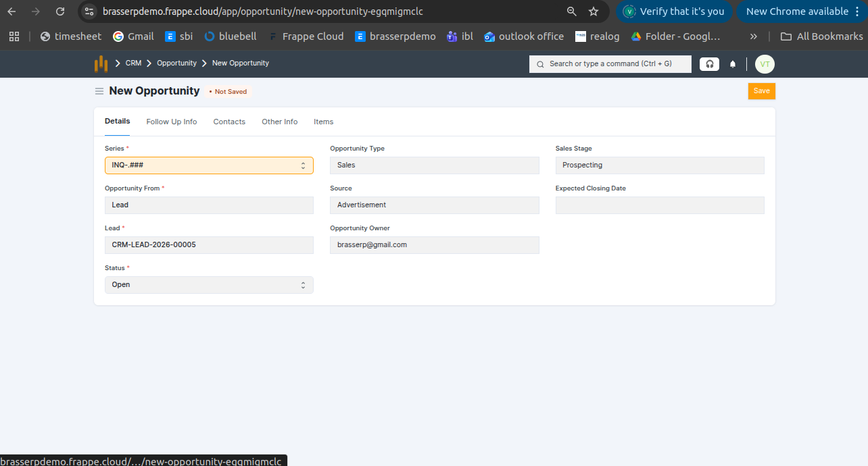
Task: Click the ERPNext home logo icon
Action: [101, 63]
